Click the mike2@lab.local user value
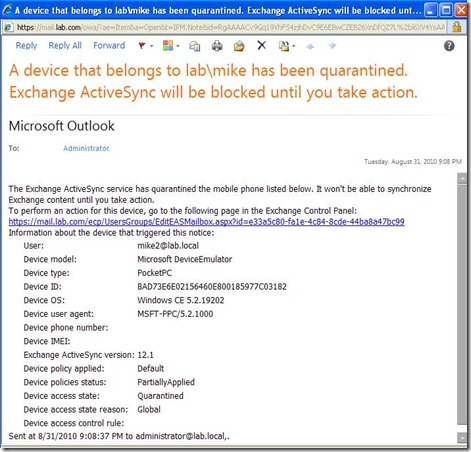The width and height of the screenshot is (471, 452). tap(168, 246)
